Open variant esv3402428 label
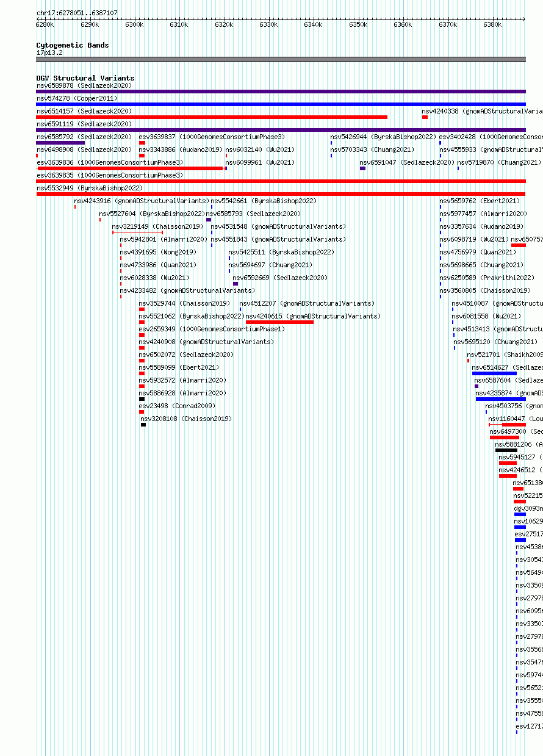543x756 pixels. pyautogui.click(x=491, y=137)
